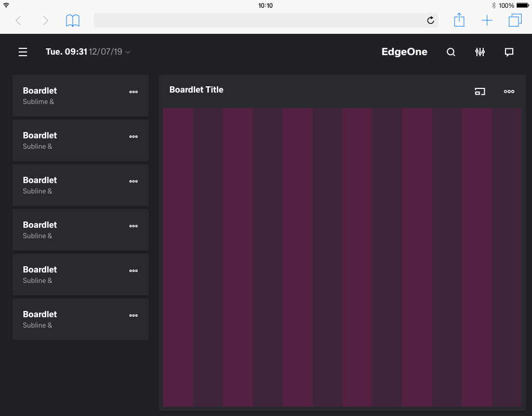Go back with the Safari back arrow
Viewport: 532px width, 416px height.
(18, 20)
